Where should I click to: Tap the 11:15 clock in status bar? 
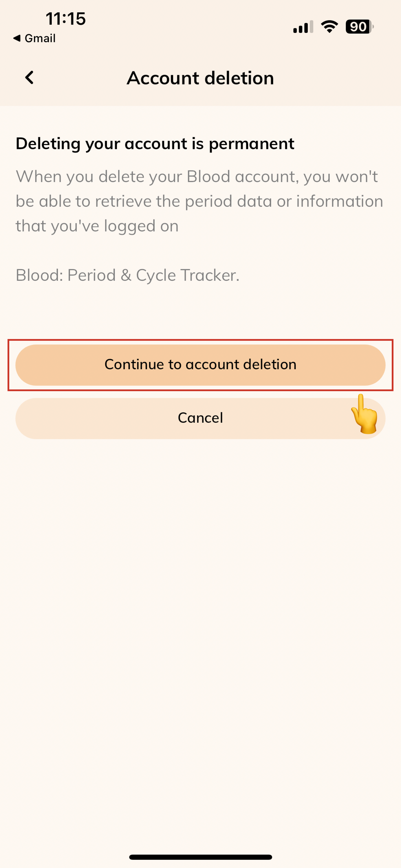tap(66, 18)
